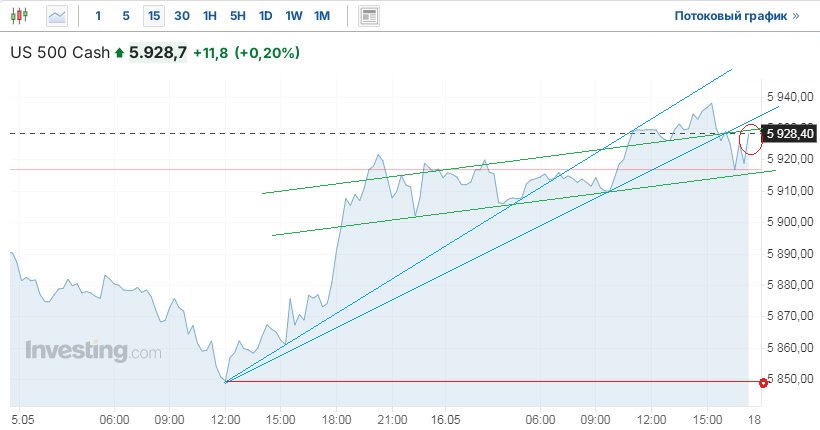Image resolution: width=820 pixels, height=430 pixels.
Task: Click the Investing.com watermark logo
Action: [x=93, y=352]
